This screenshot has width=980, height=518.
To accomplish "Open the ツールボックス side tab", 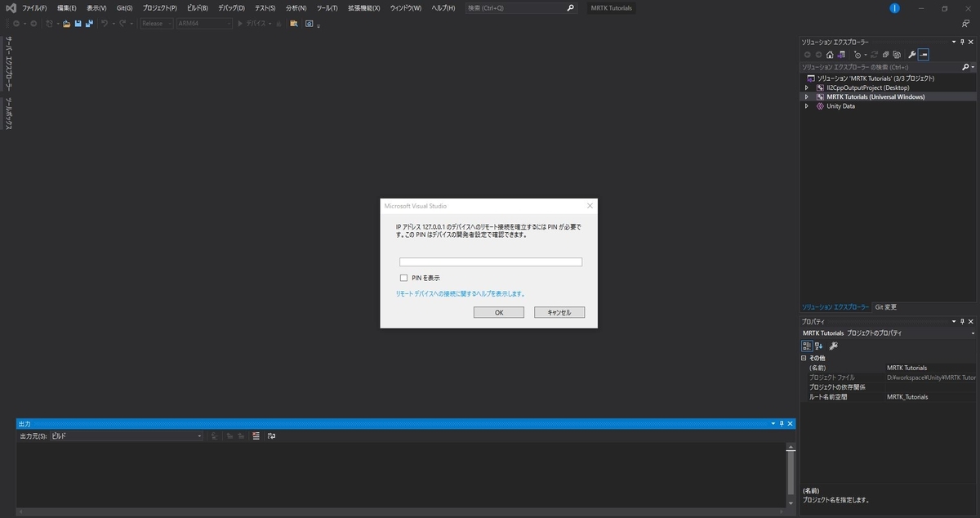I will click(x=8, y=114).
